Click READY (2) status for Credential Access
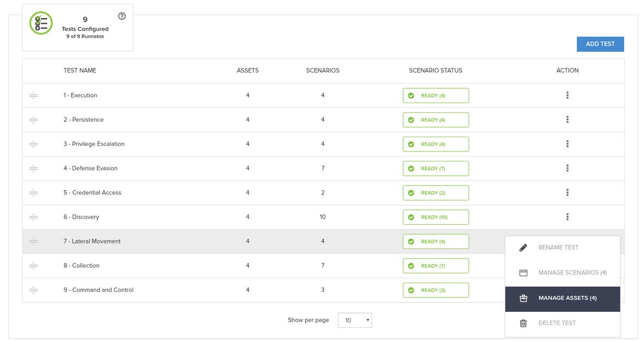 click(436, 193)
